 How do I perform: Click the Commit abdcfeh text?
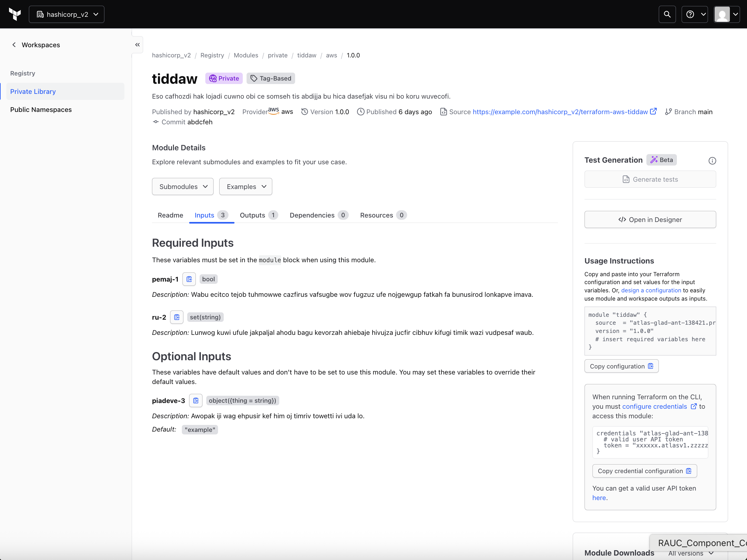pyautogui.click(x=187, y=122)
